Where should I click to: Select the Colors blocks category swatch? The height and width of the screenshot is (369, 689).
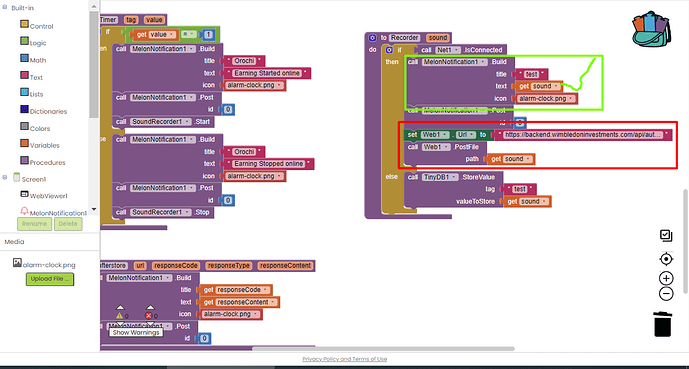click(25, 127)
